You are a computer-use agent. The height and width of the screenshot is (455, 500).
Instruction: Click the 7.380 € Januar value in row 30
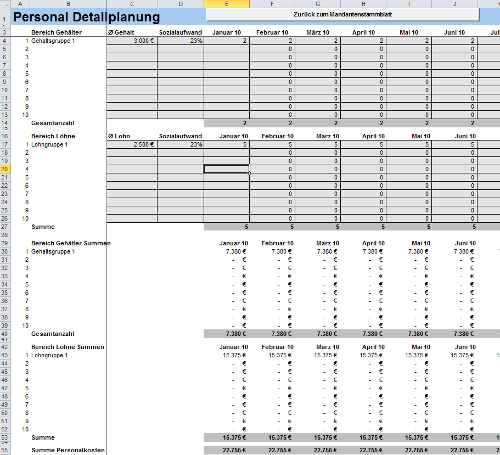(236, 251)
